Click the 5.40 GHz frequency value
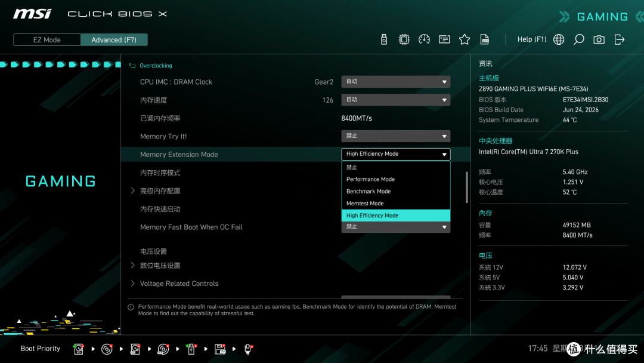This screenshot has width=644, height=363. click(575, 172)
